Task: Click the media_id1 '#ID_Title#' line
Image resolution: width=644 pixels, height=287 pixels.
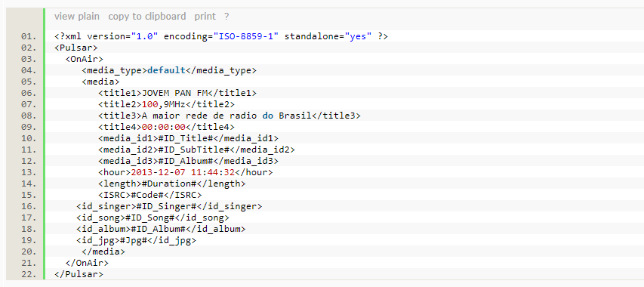Action: tap(188, 138)
